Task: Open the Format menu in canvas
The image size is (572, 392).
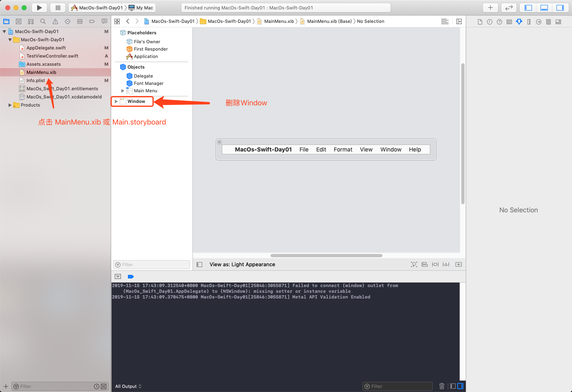Action: [x=343, y=149]
